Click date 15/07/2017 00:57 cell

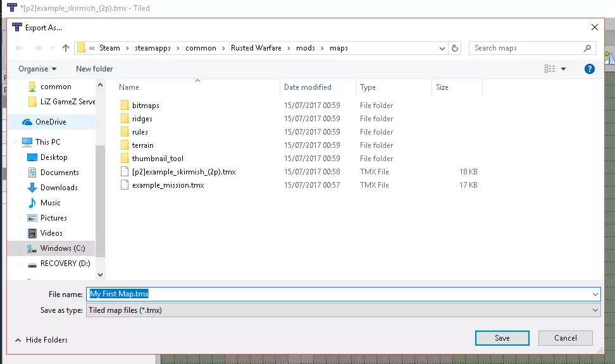pos(312,185)
